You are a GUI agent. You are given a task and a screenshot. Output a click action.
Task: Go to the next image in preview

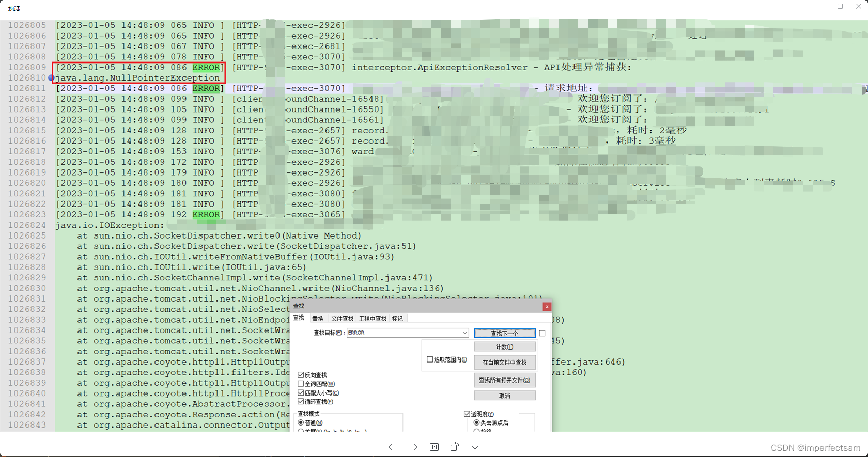(413, 447)
